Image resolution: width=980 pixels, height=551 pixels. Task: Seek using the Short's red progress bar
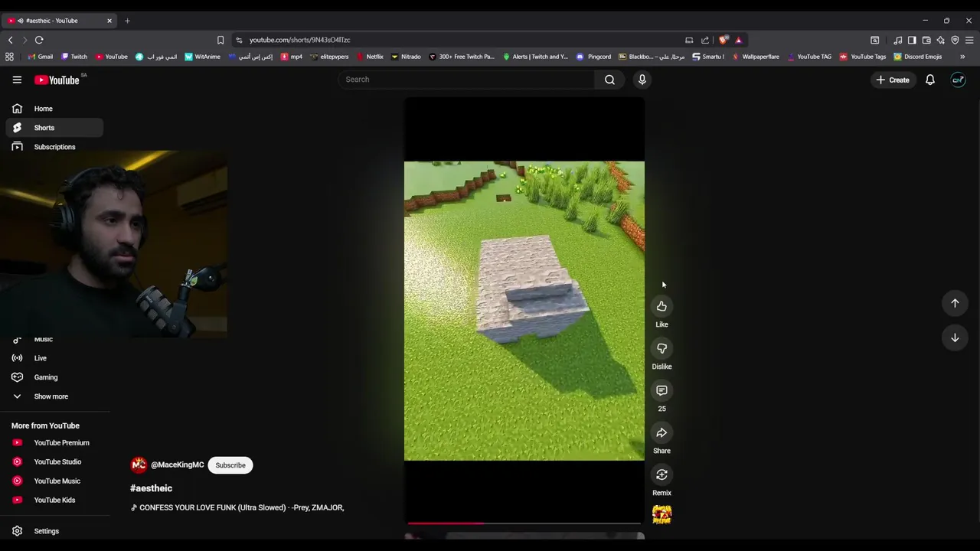click(x=524, y=523)
